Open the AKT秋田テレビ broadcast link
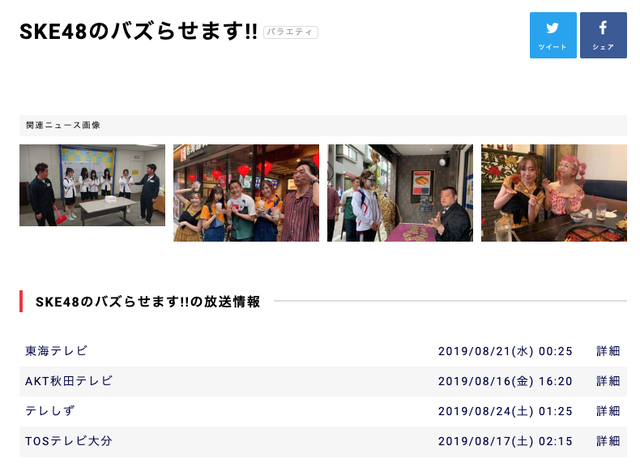 pos(69,381)
